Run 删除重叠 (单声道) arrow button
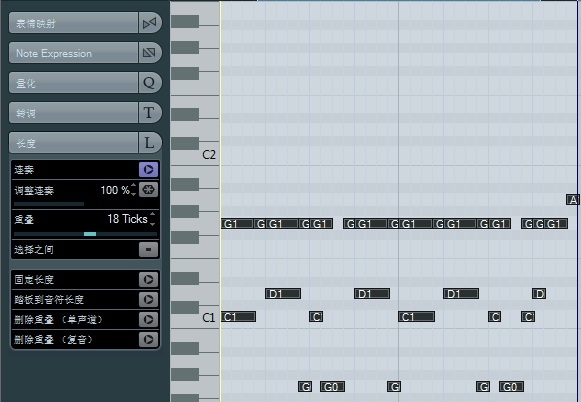This screenshot has height=402, width=581. point(149,319)
